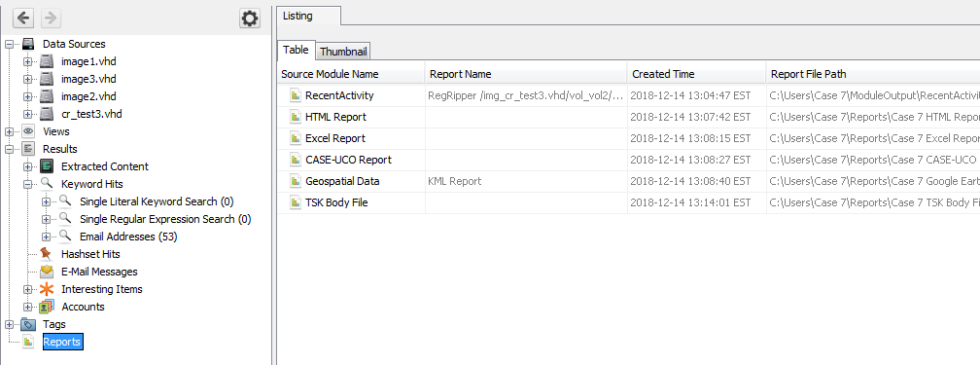Screen dimensions: 980x365
Task: Click the Tags folder icon
Action: [28, 324]
